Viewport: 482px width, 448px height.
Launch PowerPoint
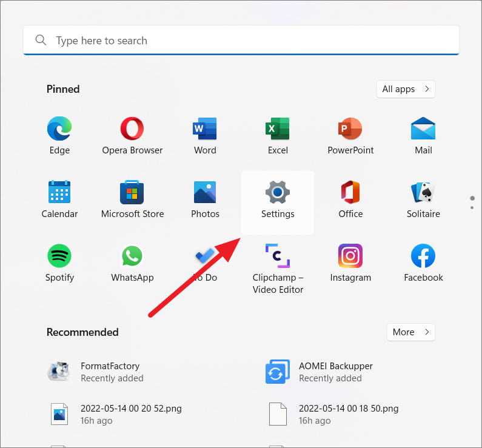click(350, 136)
